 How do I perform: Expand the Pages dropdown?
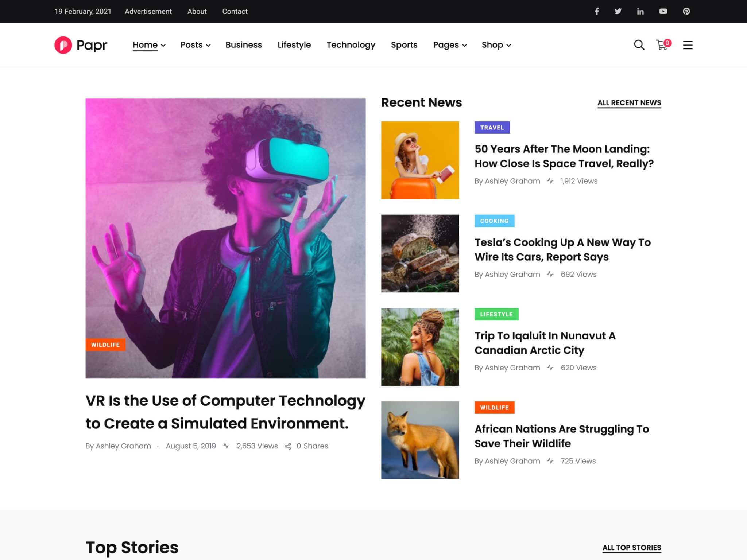(x=449, y=45)
